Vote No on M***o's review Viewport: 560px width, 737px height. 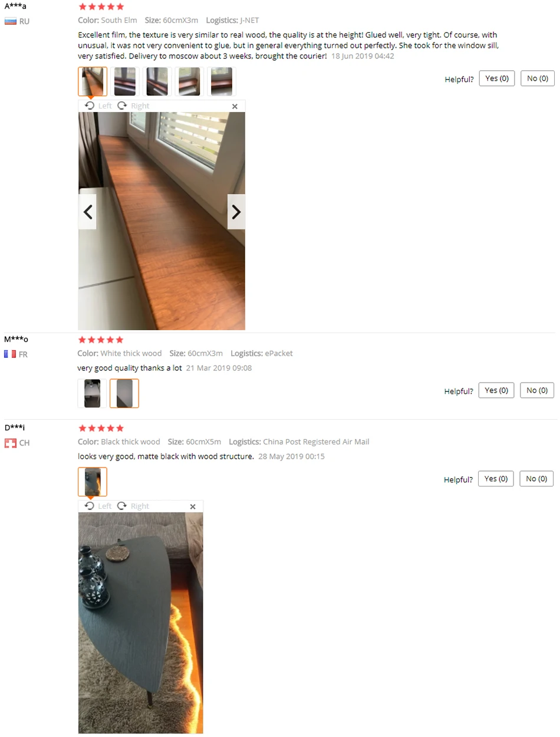537,390
